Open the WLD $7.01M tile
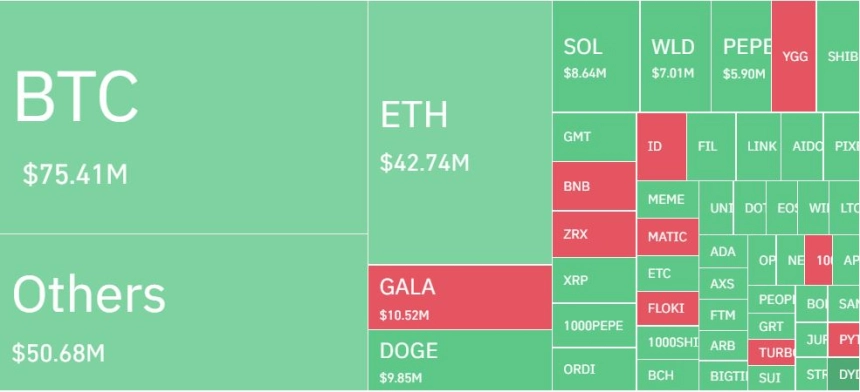The image size is (860, 392). (676, 56)
